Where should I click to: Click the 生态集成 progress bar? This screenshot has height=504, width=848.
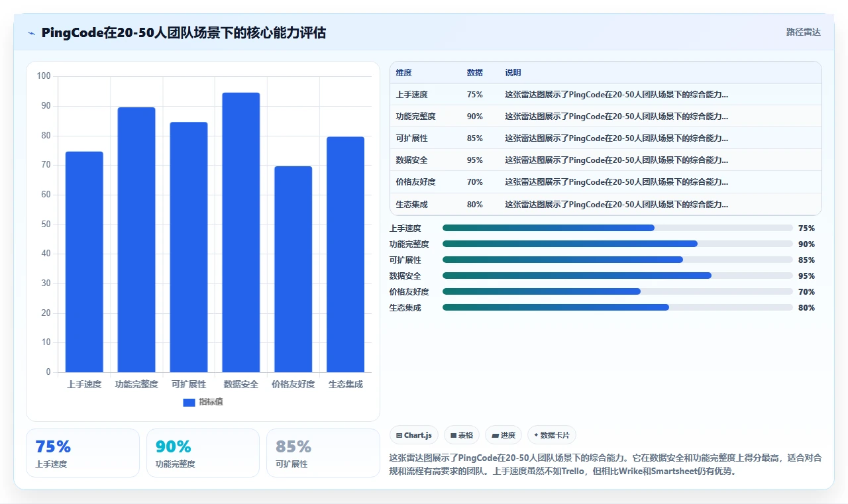coord(617,307)
